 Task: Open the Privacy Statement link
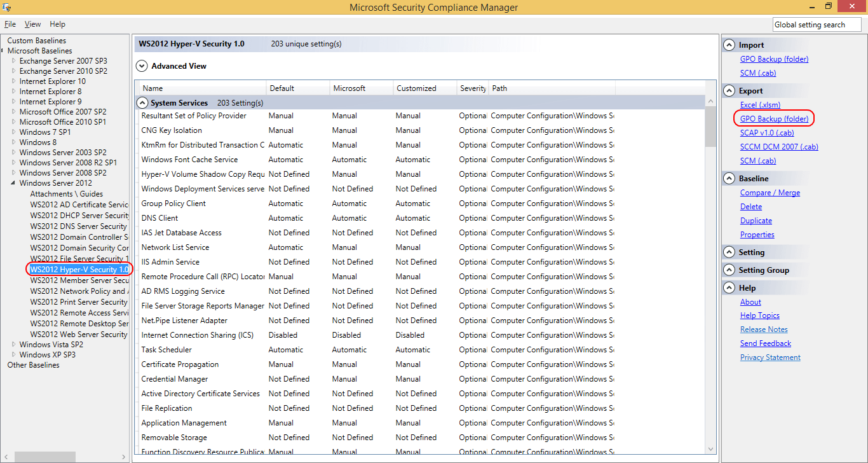pos(770,357)
